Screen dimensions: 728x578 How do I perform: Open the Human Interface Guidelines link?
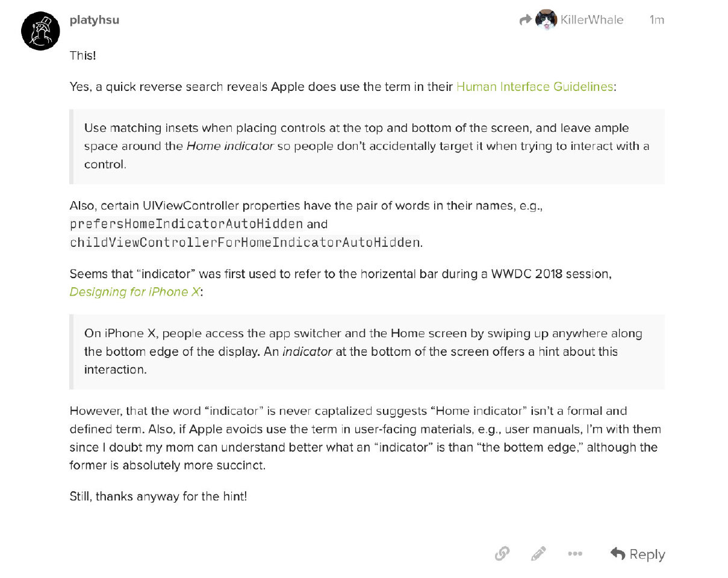coord(535,87)
